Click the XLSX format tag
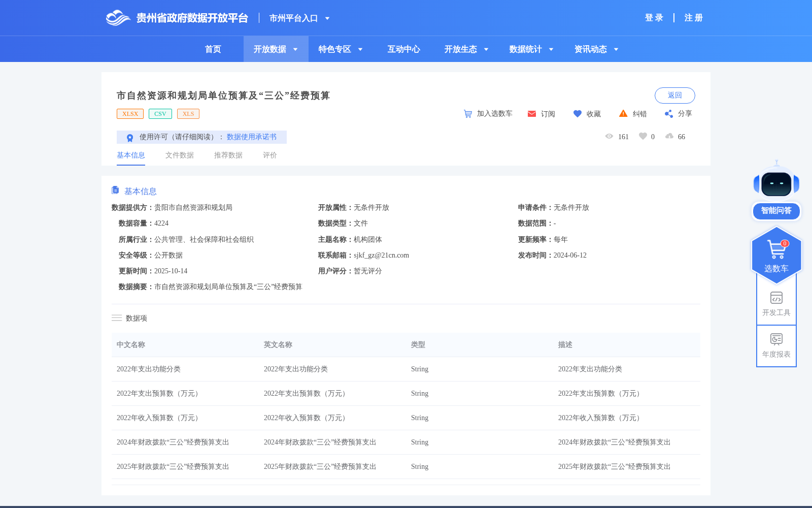The width and height of the screenshot is (812, 508). (130, 114)
